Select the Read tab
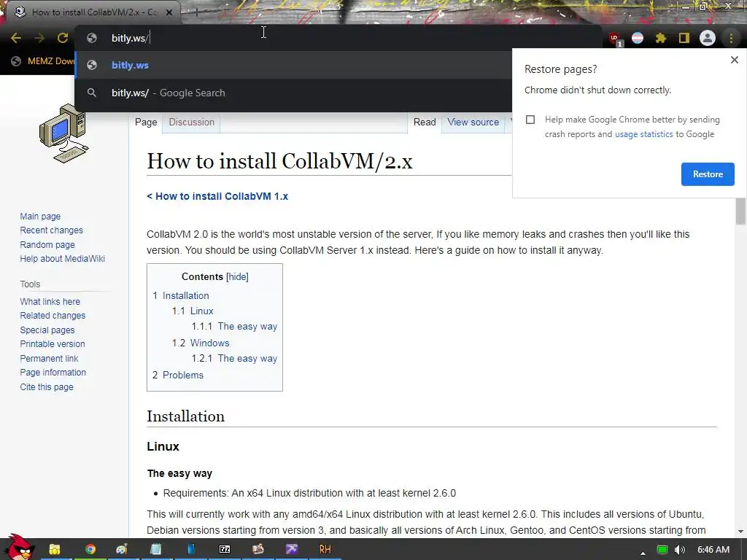This screenshot has width=747, height=560. (425, 122)
